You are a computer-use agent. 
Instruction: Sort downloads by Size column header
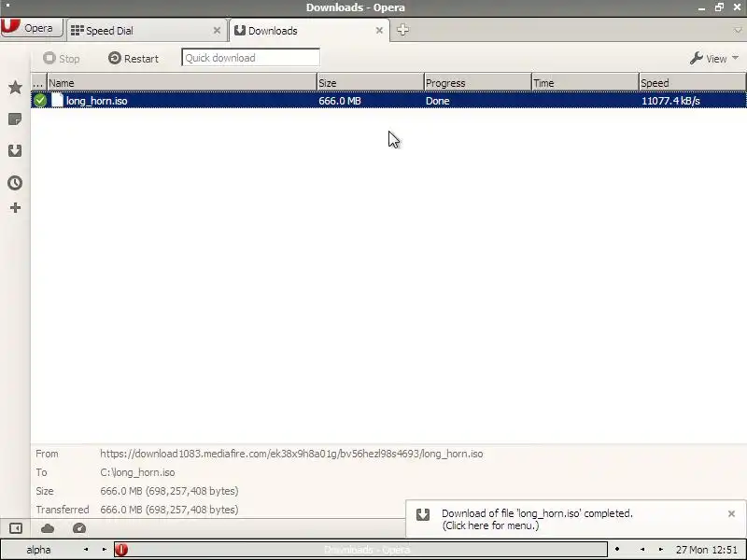tap(370, 82)
